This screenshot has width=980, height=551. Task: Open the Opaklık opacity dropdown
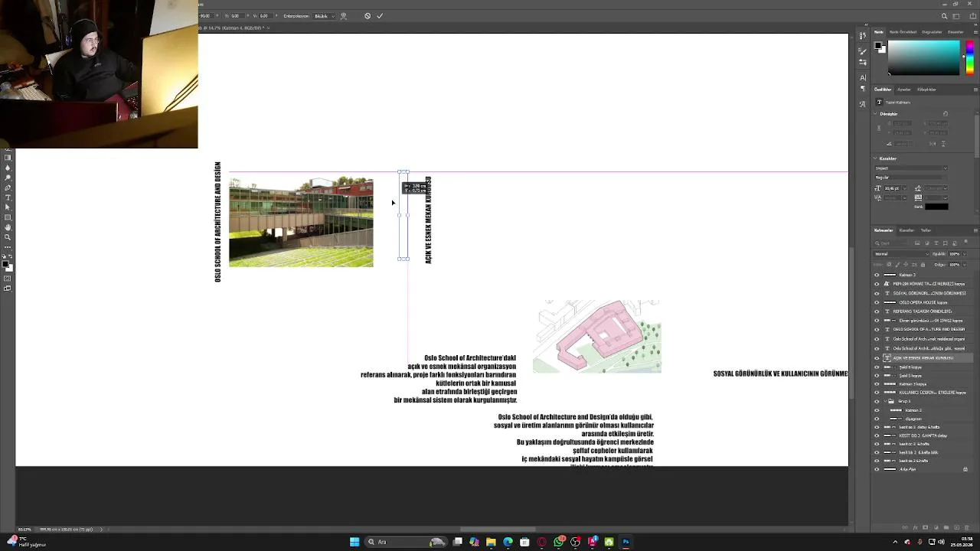coord(965,253)
